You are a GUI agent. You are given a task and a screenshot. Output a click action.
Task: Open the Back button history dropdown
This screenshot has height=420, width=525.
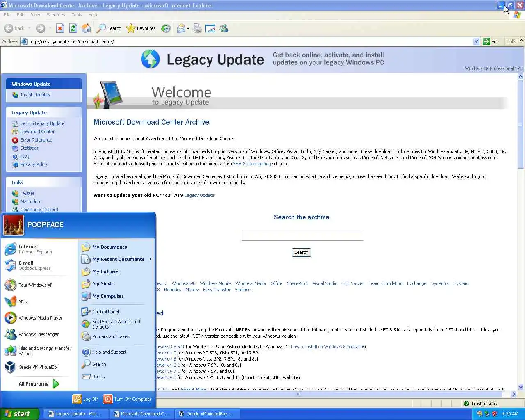(x=29, y=28)
